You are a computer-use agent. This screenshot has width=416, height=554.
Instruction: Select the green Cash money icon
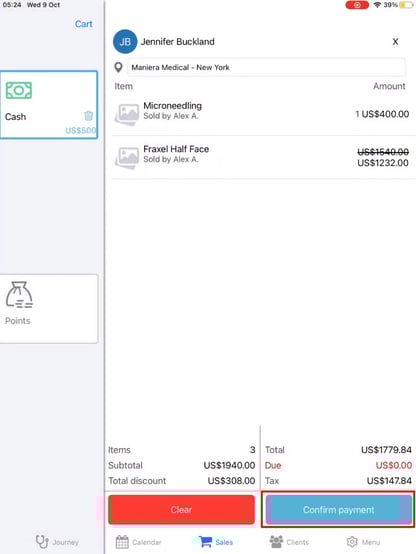tap(19, 90)
